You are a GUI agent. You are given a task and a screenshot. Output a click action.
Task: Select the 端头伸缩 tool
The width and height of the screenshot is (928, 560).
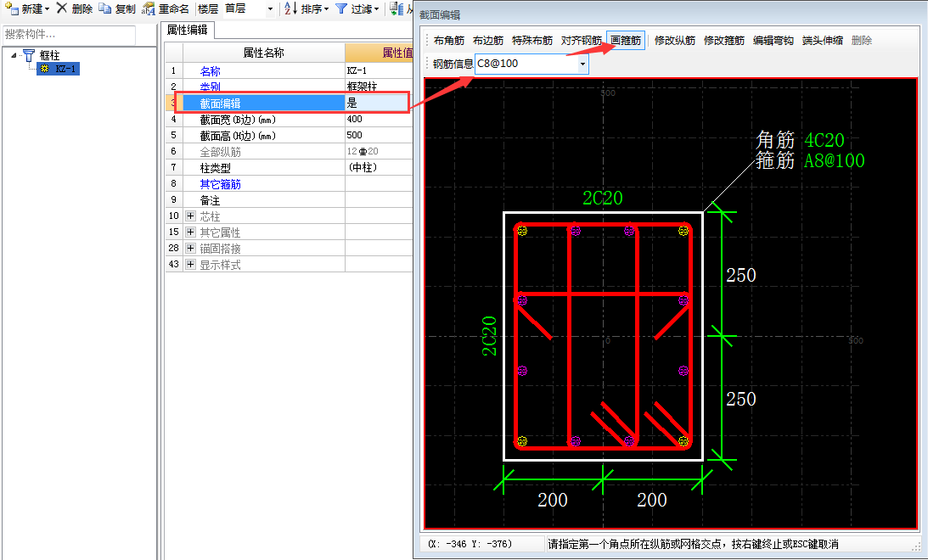(823, 40)
